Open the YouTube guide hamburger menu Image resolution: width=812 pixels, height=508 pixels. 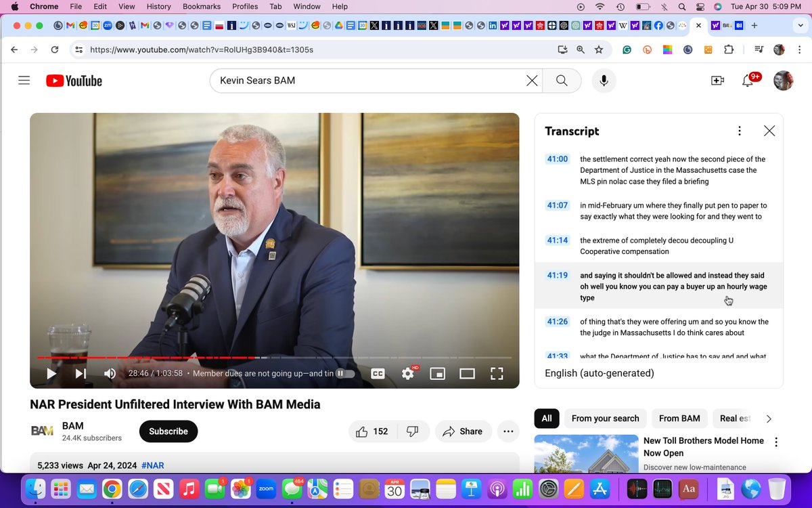24,81
